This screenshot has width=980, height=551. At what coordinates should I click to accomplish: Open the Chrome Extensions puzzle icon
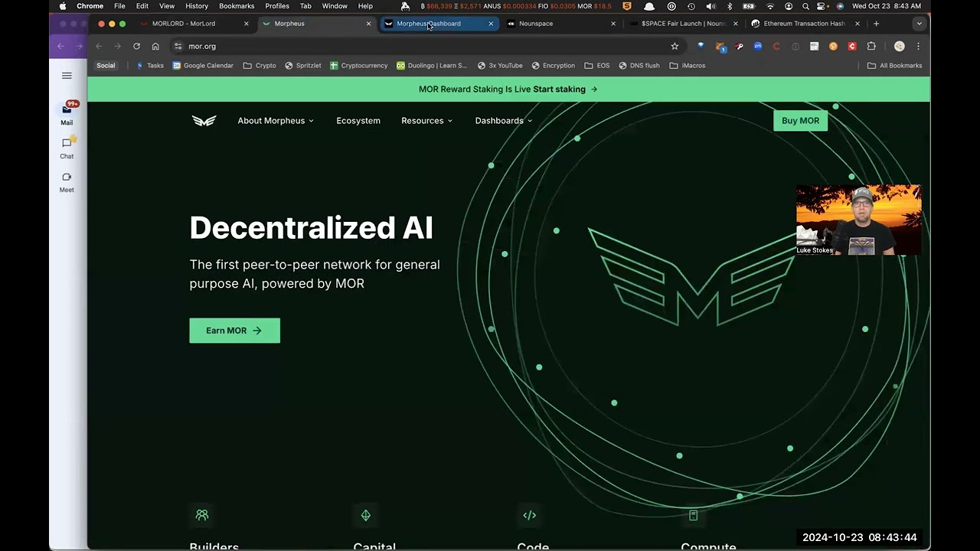point(871,46)
